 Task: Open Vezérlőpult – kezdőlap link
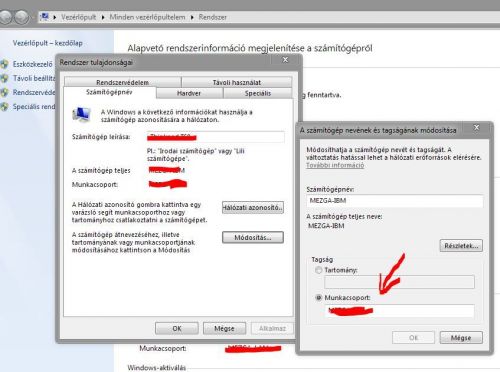(x=47, y=43)
